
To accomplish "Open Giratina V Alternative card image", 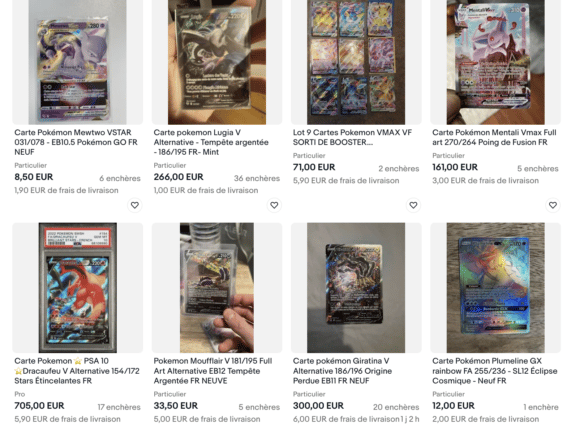I will click(x=356, y=288).
